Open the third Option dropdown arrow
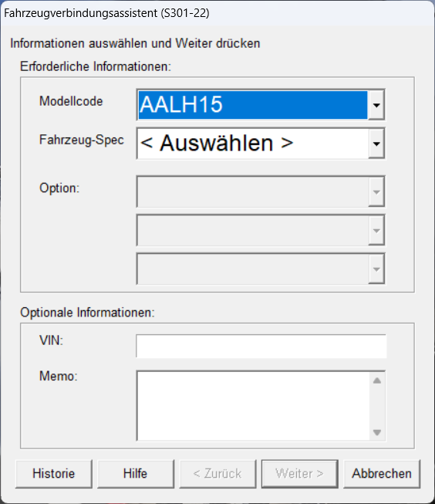Image resolution: width=435 pixels, height=504 pixels. 376,269
